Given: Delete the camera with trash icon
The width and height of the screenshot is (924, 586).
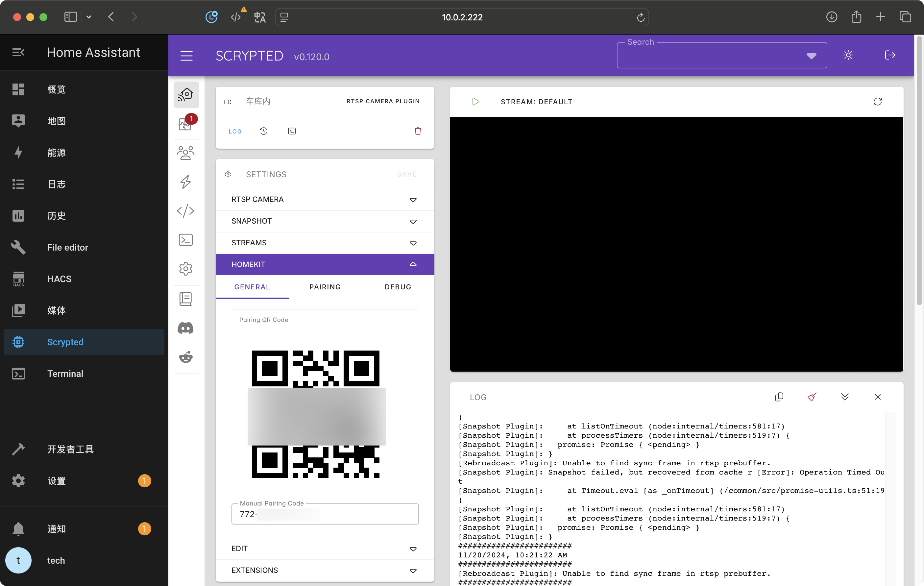Looking at the screenshot, I should click(x=418, y=131).
